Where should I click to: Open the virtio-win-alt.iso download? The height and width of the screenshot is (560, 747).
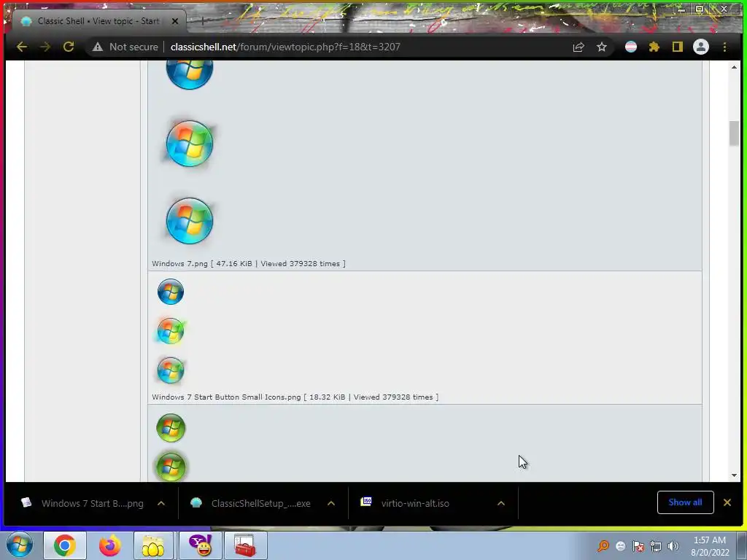(x=406, y=503)
